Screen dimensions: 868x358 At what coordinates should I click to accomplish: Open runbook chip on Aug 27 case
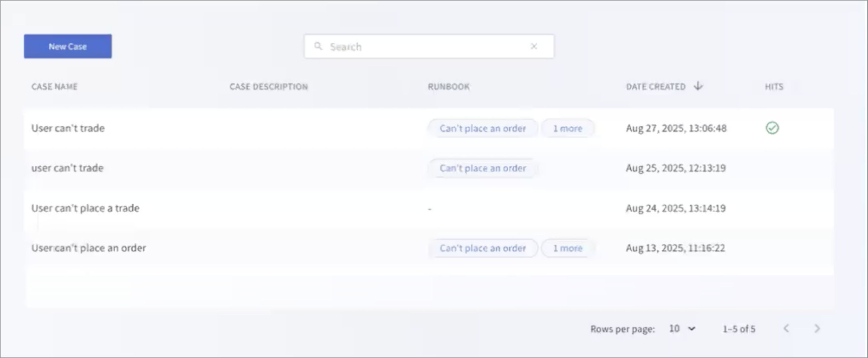[482, 128]
